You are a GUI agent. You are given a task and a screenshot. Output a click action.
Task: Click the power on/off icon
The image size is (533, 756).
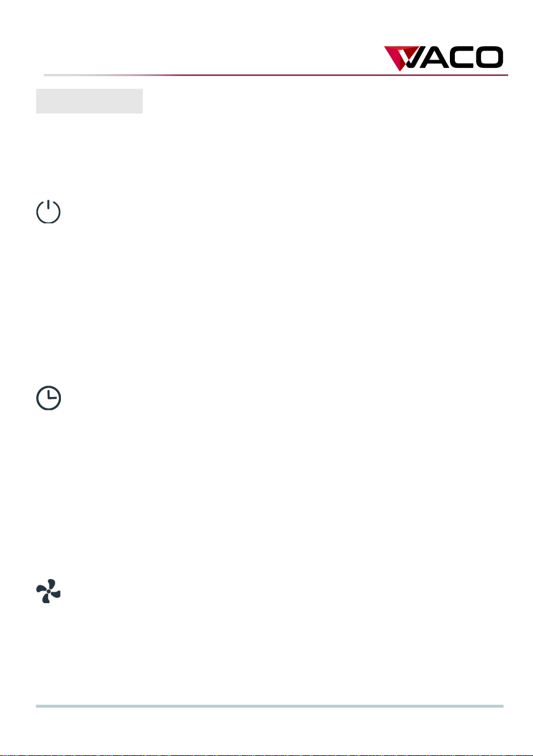pos(49,212)
